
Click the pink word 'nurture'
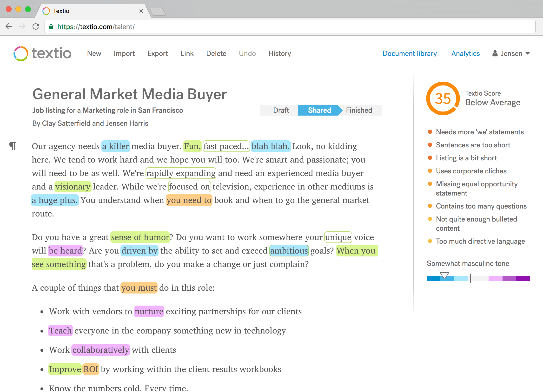(x=149, y=311)
